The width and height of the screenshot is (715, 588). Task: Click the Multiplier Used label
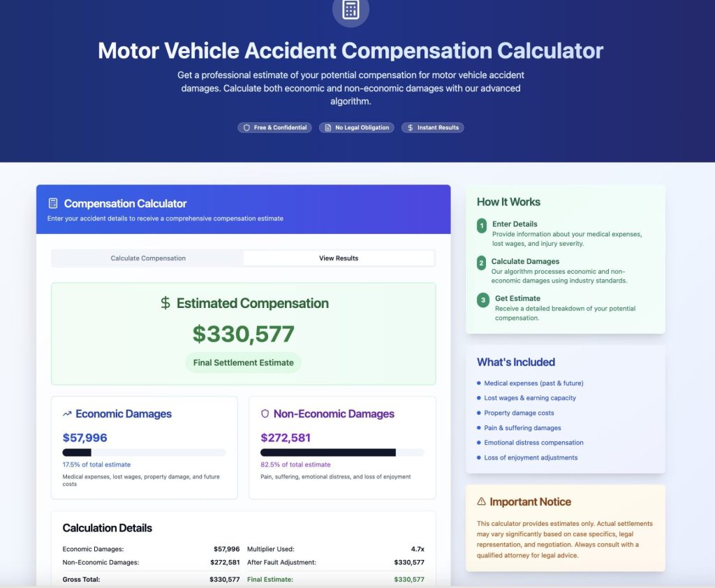pyautogui.click(x=270, y=549)
